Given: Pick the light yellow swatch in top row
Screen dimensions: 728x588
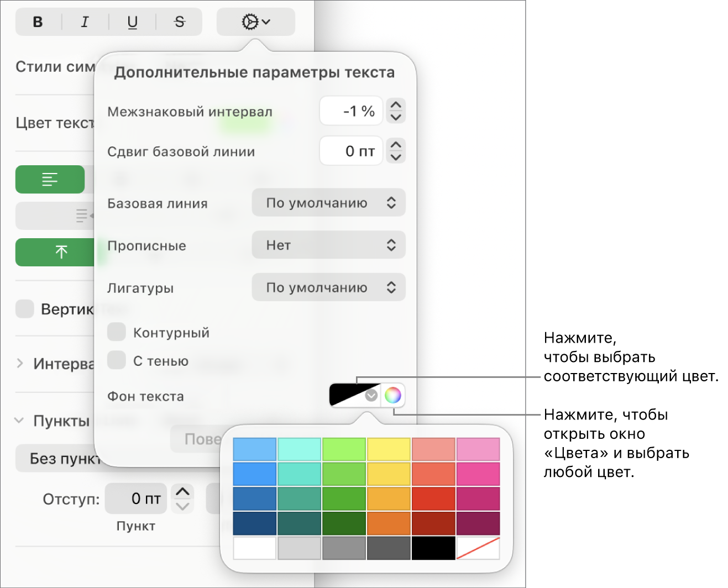Looking at the screenshot, I should point(389,449).
